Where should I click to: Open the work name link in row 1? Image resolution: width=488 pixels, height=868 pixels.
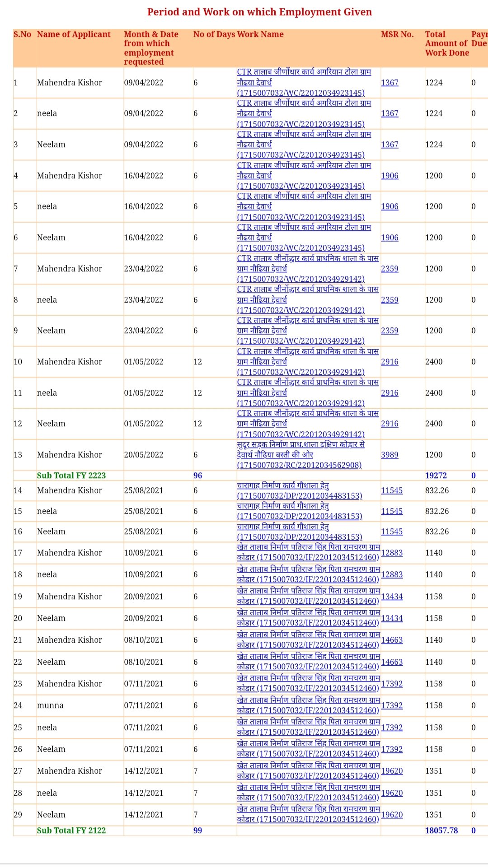click(304, 83)
